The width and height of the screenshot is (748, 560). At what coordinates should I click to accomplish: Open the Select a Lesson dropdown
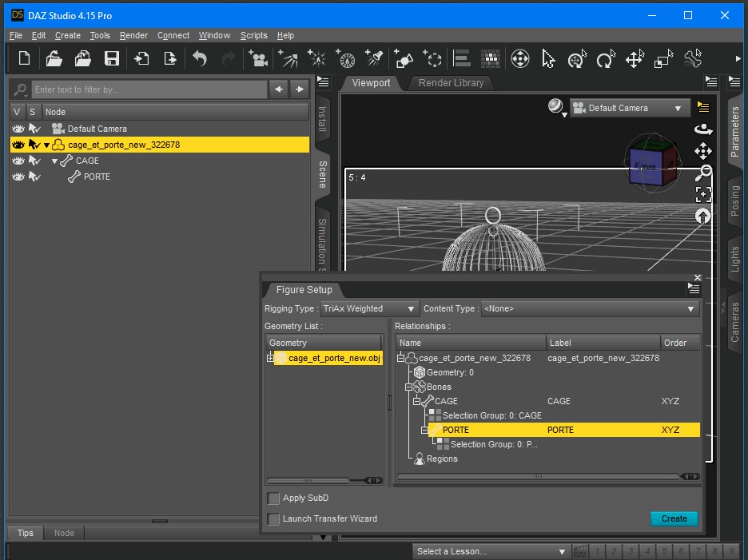tap(491, 551)
